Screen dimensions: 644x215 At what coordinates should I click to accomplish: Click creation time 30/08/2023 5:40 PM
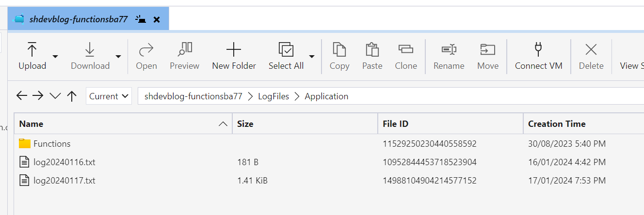click(x=567, y=144)
